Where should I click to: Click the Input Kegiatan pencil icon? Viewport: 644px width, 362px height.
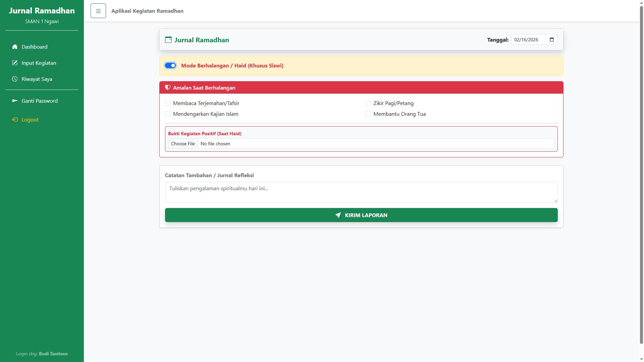(15, 63)
